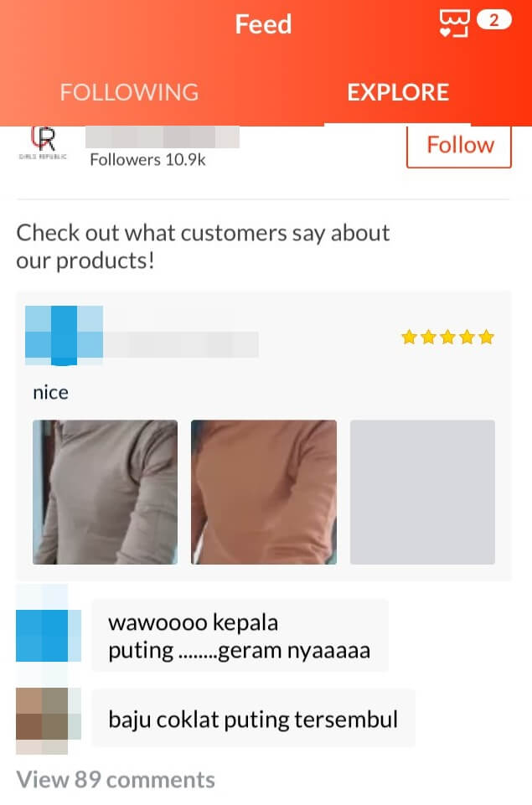Open View 89 comments link
The image size is (532, 805).
coord(116,779)
